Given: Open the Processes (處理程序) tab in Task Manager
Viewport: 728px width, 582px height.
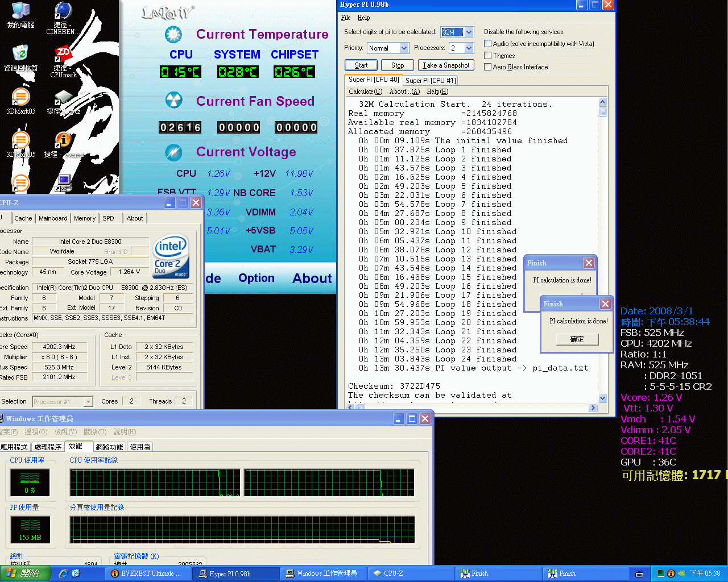Looking at the screenshot, I should 48,447.
